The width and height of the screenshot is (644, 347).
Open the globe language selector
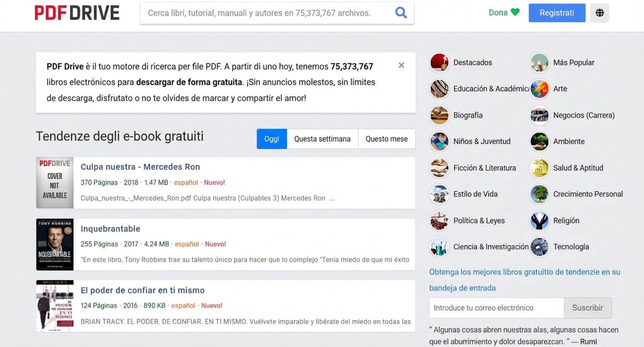599,13
